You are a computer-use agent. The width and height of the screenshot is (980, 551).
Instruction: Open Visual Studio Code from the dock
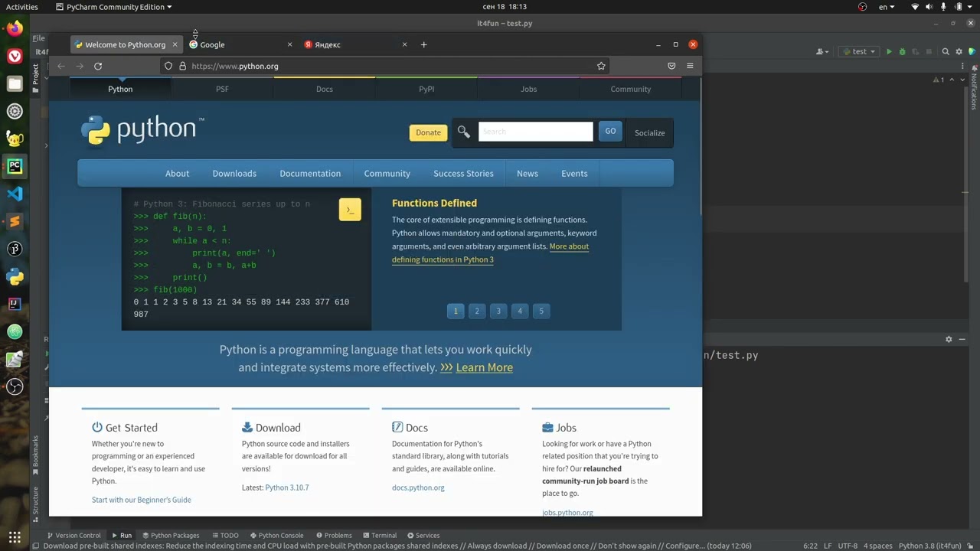15,194
